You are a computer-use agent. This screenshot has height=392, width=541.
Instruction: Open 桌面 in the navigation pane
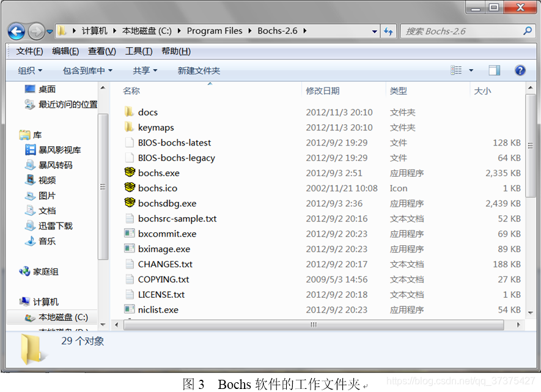point(40,89)
